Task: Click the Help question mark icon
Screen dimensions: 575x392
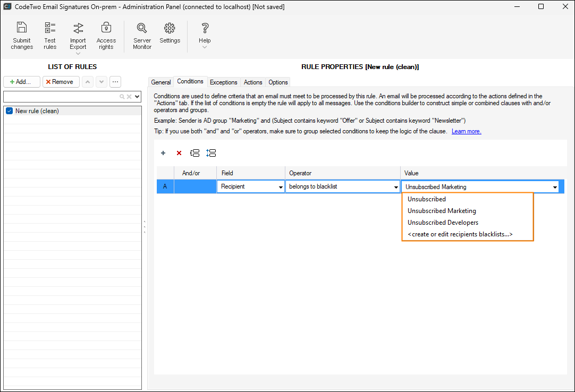Action: [205, 28]
